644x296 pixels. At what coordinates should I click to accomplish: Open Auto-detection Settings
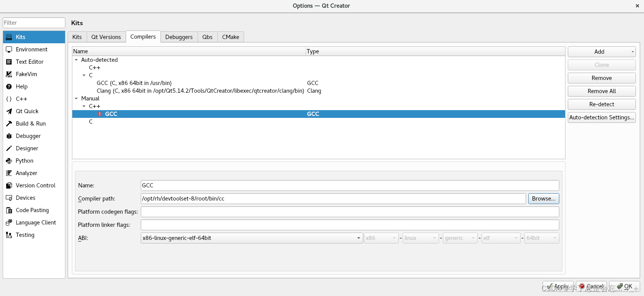click(x=601, y=117)
